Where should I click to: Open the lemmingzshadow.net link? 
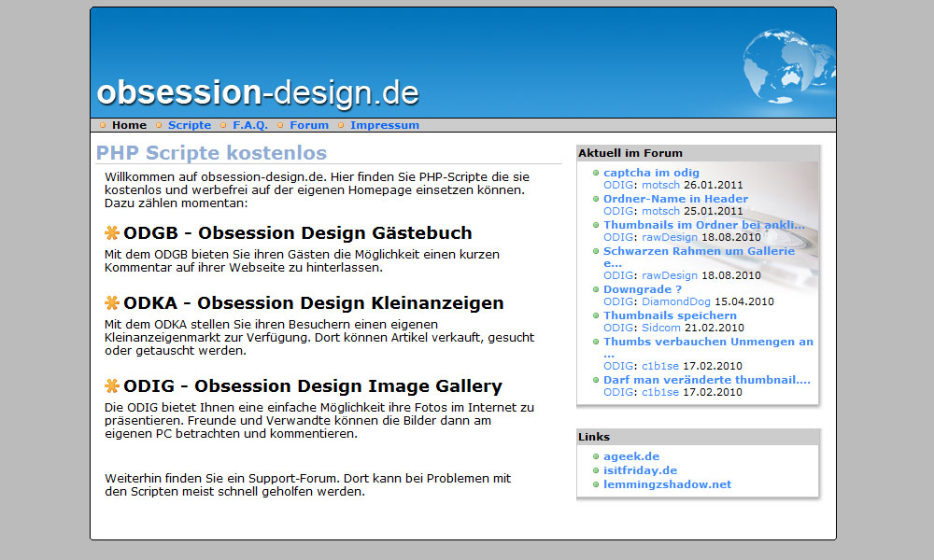tap(667, 484)
